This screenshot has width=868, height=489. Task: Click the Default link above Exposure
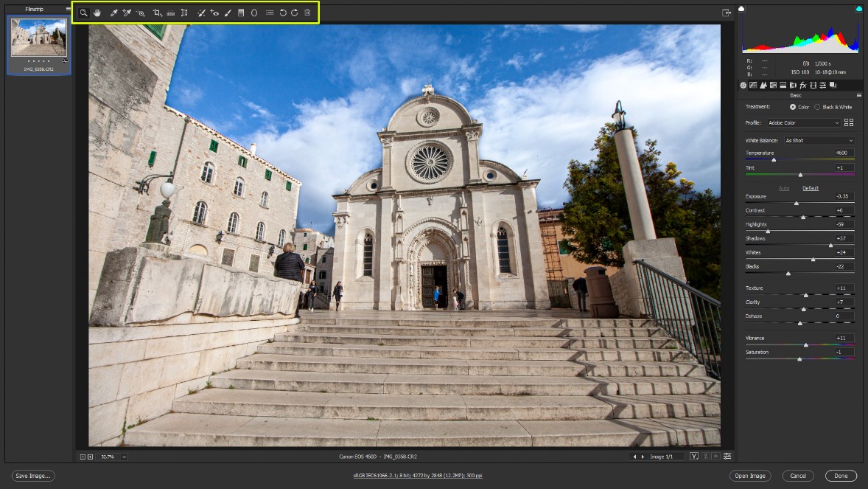811,189
